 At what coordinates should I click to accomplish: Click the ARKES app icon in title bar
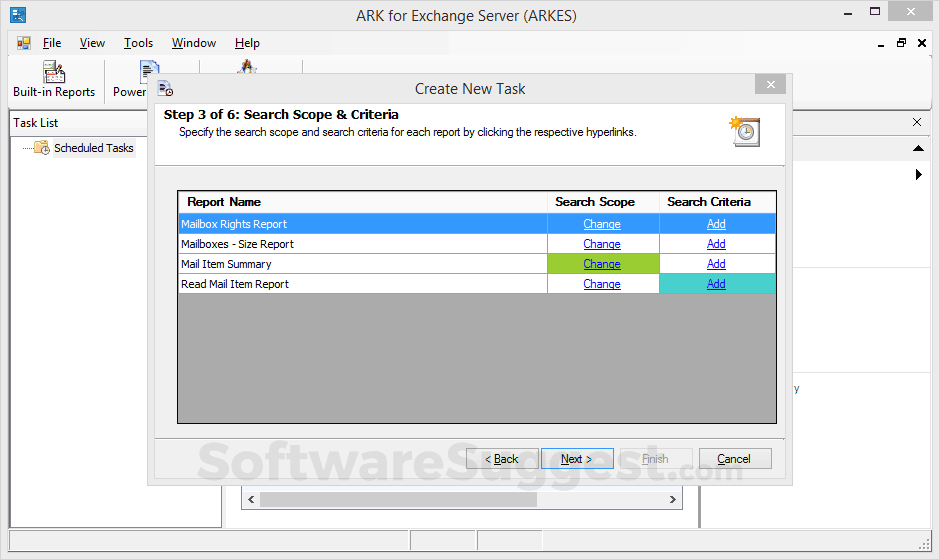(x=17, y=15)
